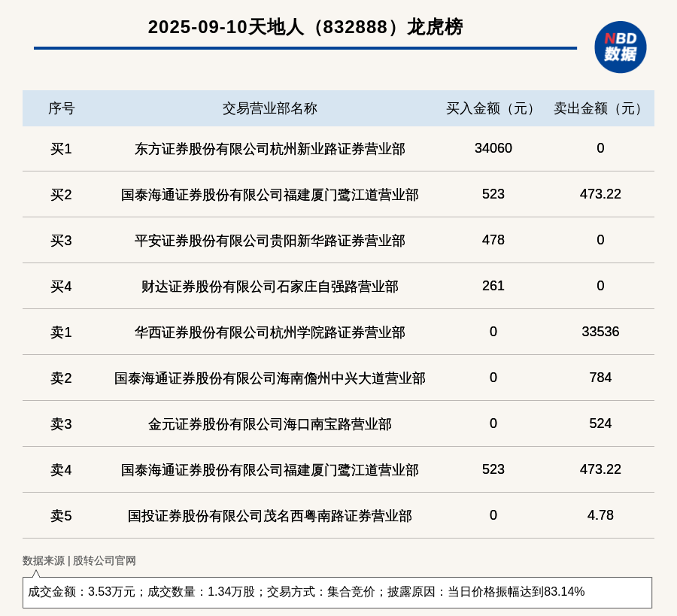The image size is (677, 616).
Task: Click 平安证券股份有限公司贵阳新华路证券营业部
Action: [x=270, y=241]
